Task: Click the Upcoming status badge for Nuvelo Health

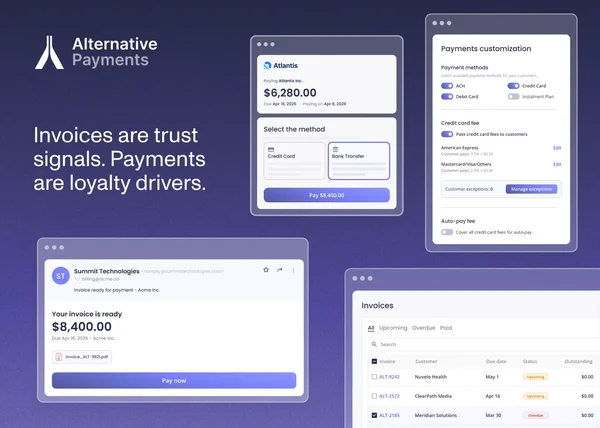Action: [536, 377]
